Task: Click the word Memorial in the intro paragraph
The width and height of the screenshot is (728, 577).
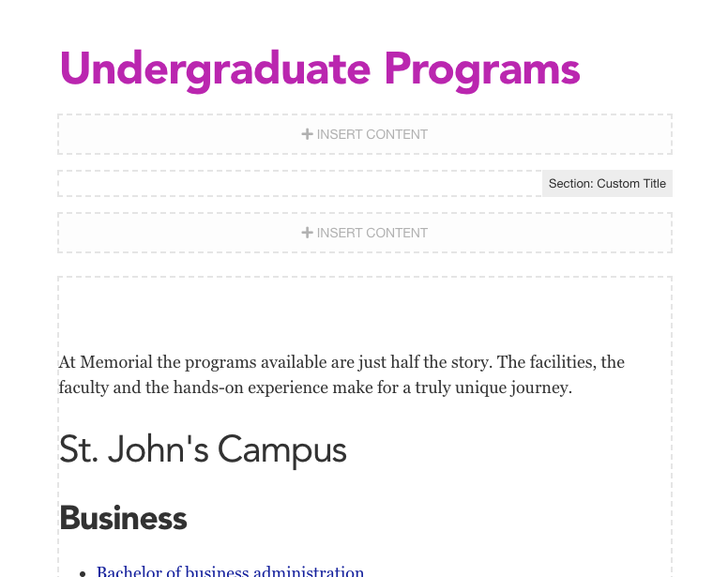Action: (x=116, y=362)
